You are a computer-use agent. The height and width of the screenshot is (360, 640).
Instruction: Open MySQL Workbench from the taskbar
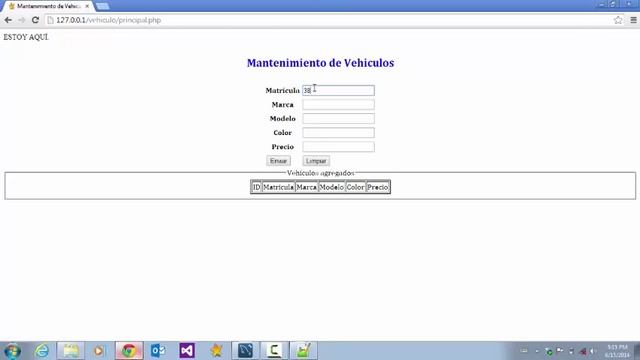(x=245, y=351)
